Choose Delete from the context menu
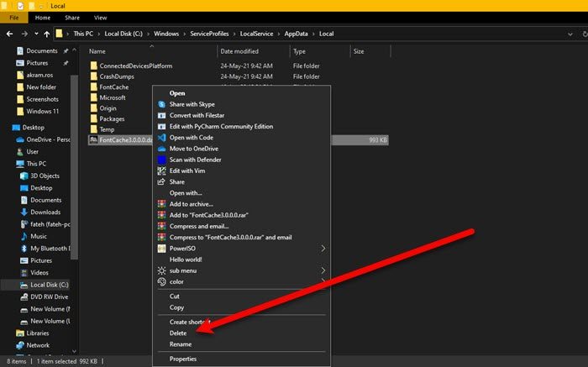This screenshot has width=588, height=367. [178, 333]
